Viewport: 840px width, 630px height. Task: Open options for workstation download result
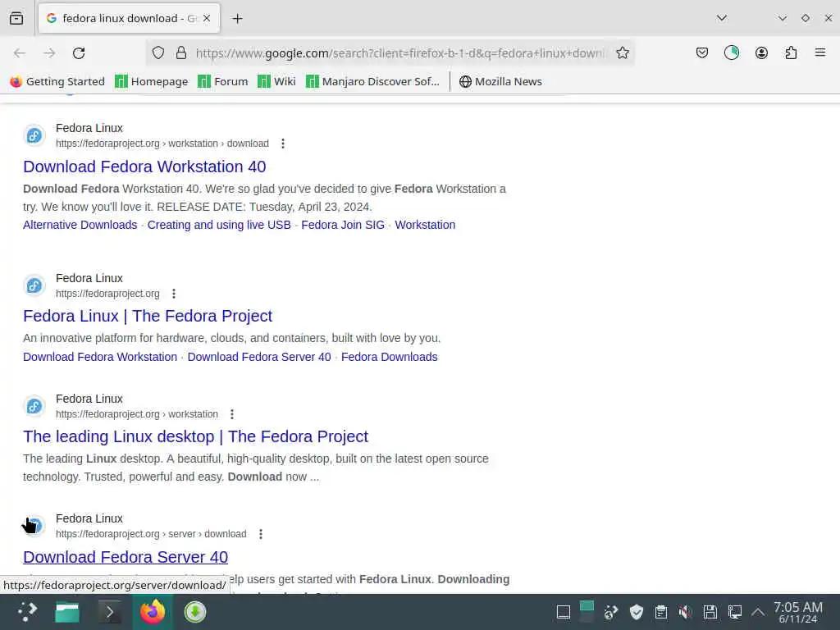pyautogui.click(x=283, y=144)
